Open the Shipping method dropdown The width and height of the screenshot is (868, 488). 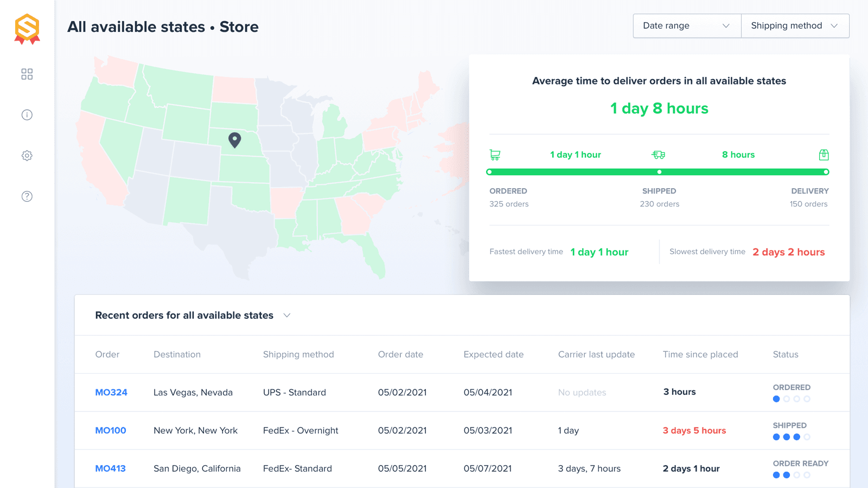pos(794,25)
